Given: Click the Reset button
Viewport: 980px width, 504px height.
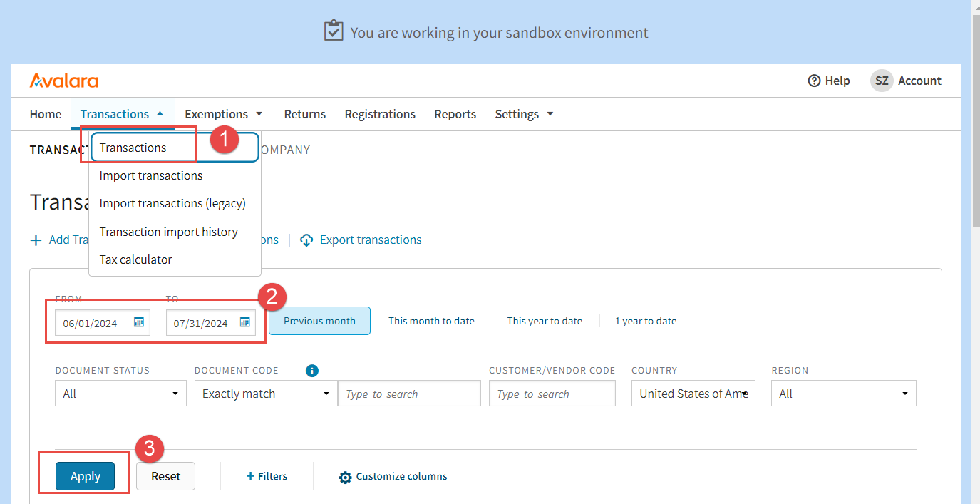Looking at the screenshot, I should click(165, 476).
